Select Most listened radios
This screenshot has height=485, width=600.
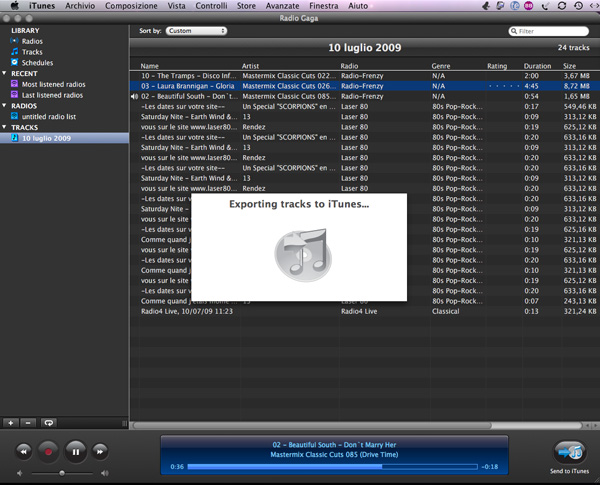[52, 84]
